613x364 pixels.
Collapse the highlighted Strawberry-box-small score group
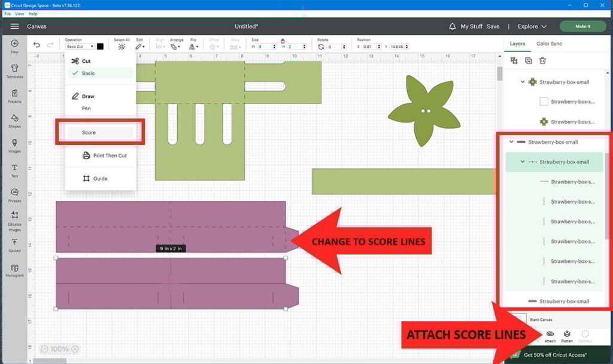click(x=523, y=162)
